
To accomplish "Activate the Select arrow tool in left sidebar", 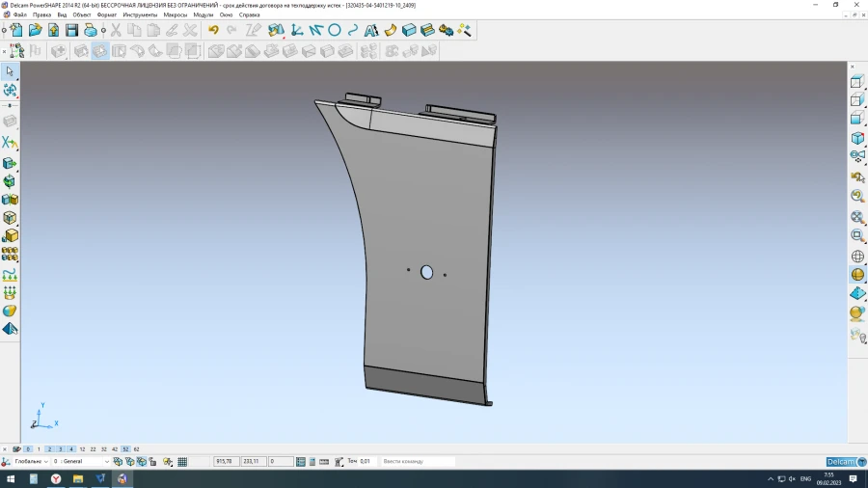I will [x=10, y=71].
